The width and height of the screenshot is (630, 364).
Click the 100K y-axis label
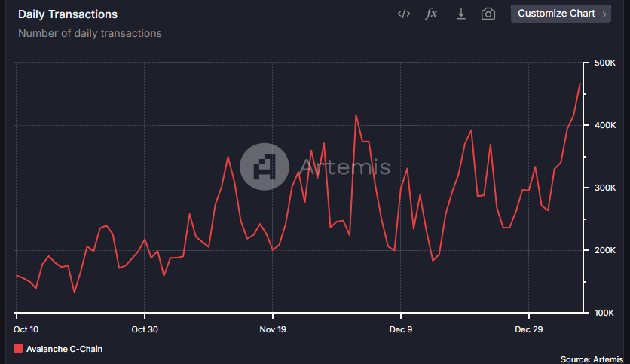coord(604,313)
